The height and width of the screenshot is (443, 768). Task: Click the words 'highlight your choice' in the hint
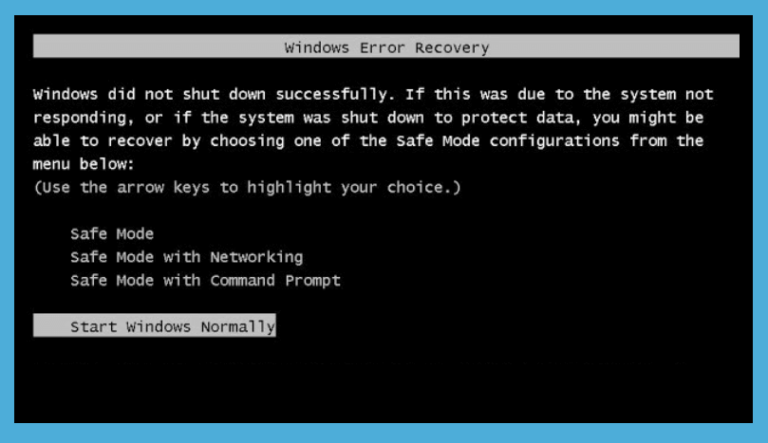[350, 188]
